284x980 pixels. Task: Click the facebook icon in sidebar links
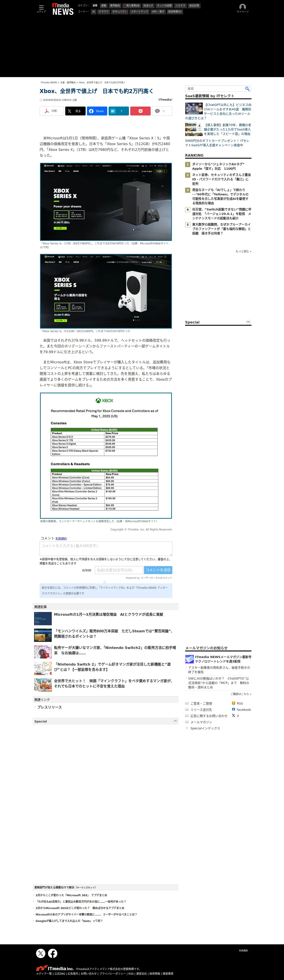click(x=234, y=709)
